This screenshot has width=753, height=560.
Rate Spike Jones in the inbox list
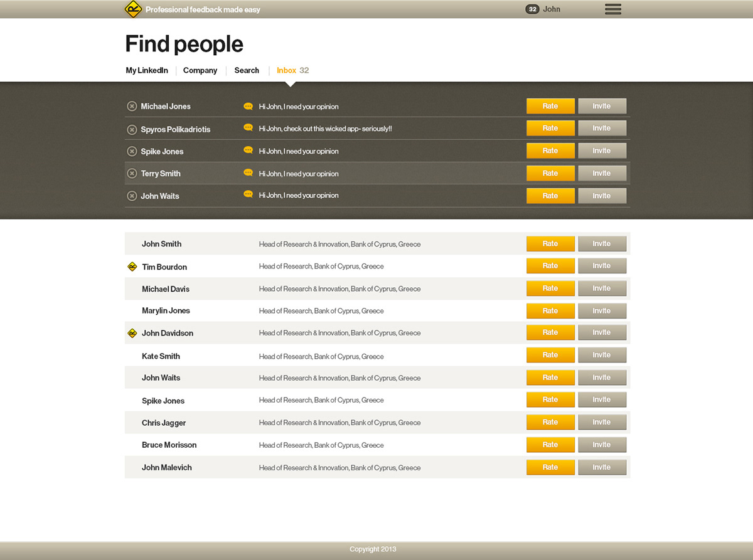[550, 151]
